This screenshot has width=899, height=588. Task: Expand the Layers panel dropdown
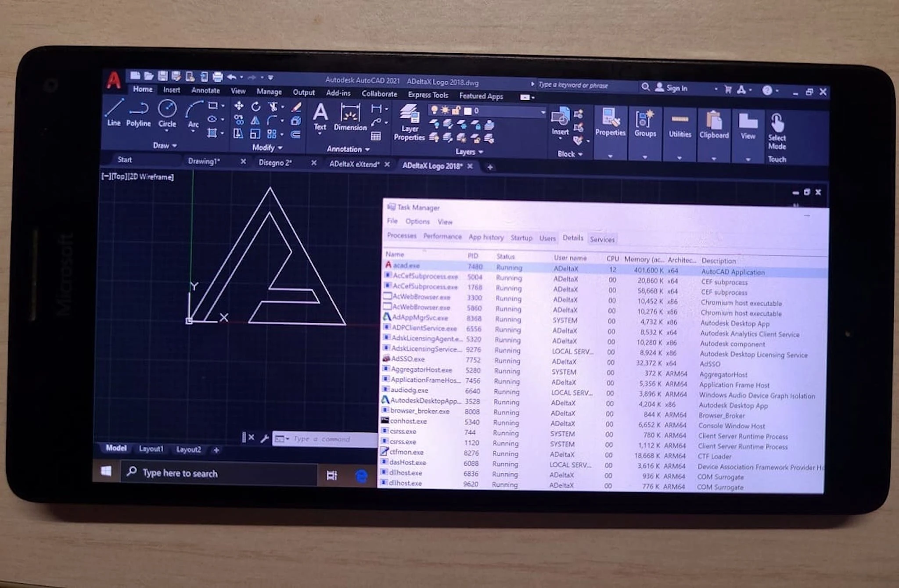(x=469, y=152)
